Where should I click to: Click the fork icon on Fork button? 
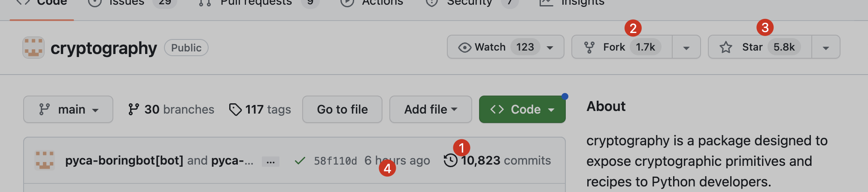tap(589, 47)
